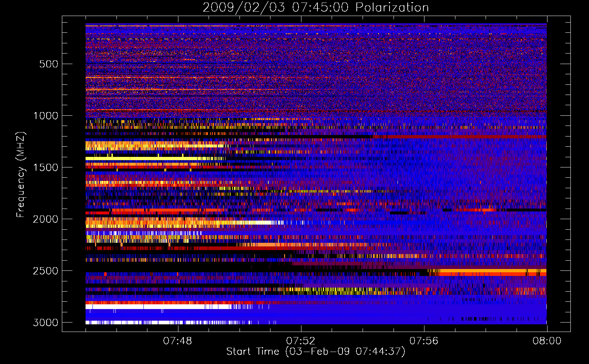Select the 'Frequency (MHZ)' axis label
589x364 pixels.
pos(21,175)
